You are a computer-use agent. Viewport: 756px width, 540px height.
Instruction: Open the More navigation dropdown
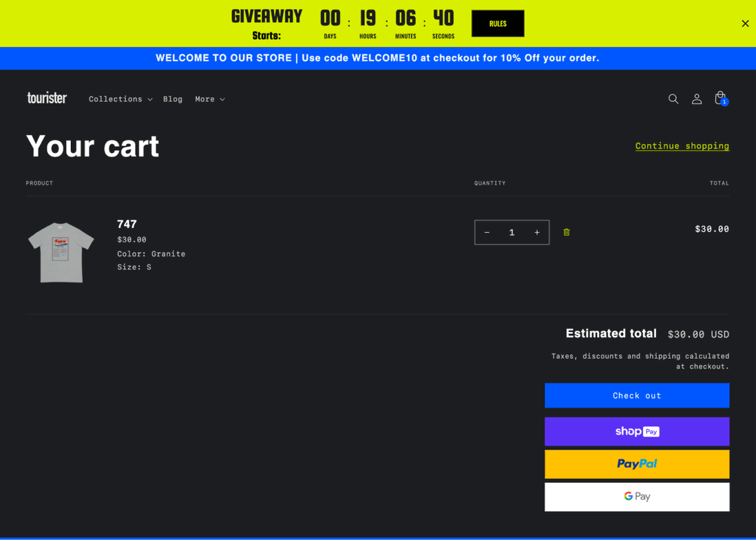[x=209, y=99]
